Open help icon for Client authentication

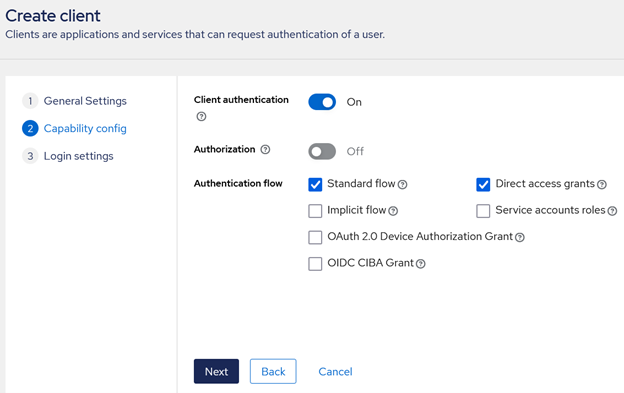click(x=201, y=117)
